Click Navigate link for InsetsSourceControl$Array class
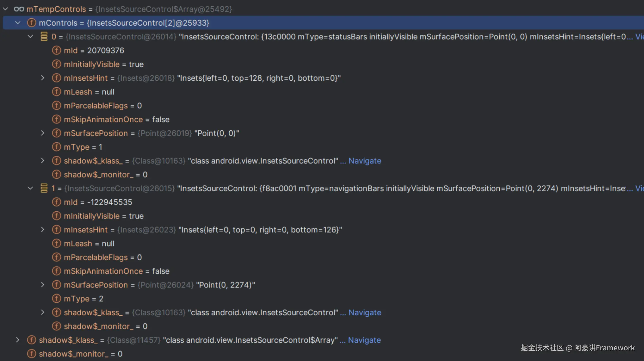644x361 pixels. [364, 340]
